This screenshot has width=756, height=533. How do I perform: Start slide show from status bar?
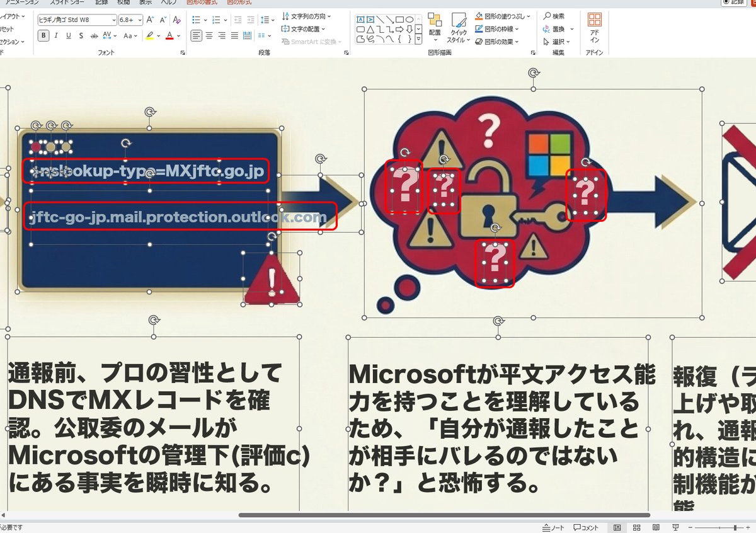tap(676, 527)
